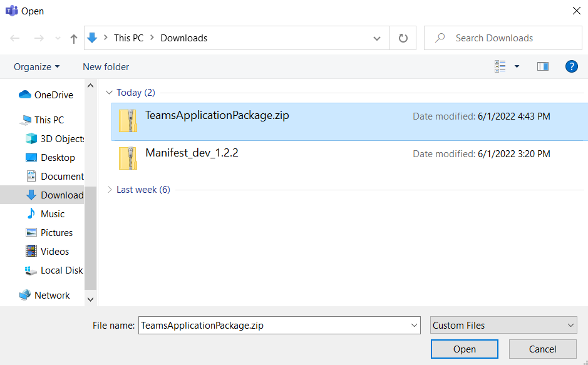The width and height of the screenshot is (588, 365).
Task: Open the Organize menu
Action: [x=37, y=66]
